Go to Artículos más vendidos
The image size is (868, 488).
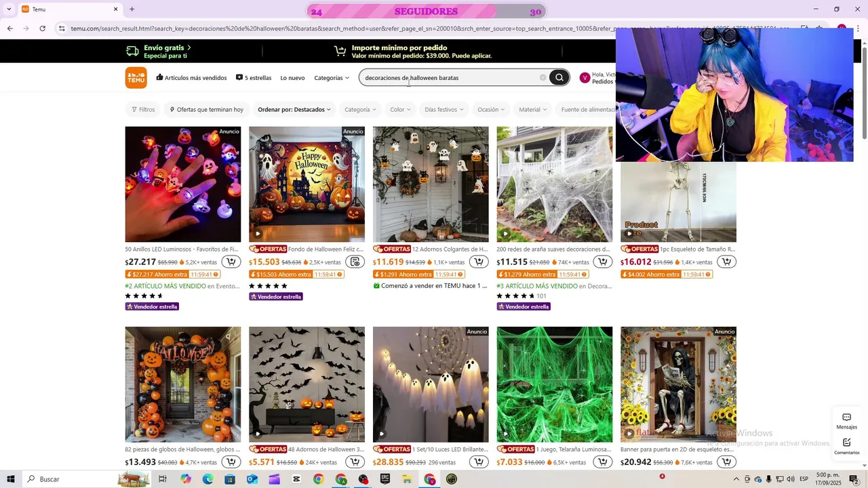pos(191,78)
